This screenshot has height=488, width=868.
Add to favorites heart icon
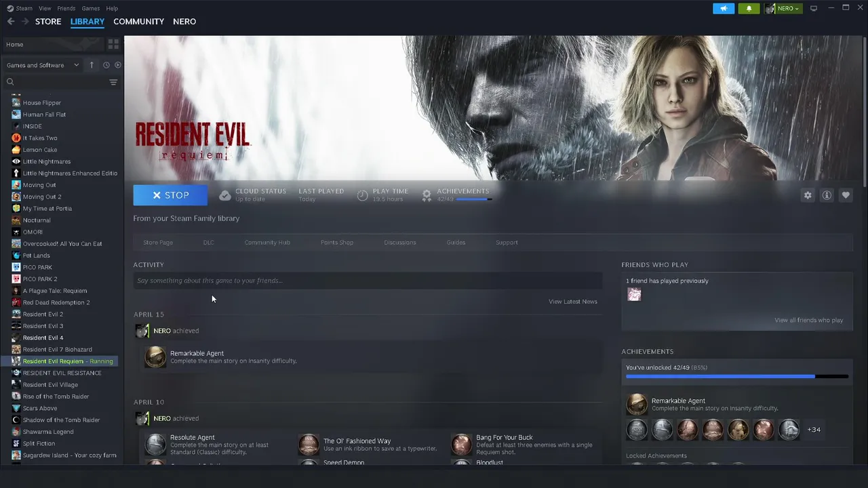click(846, 195)
